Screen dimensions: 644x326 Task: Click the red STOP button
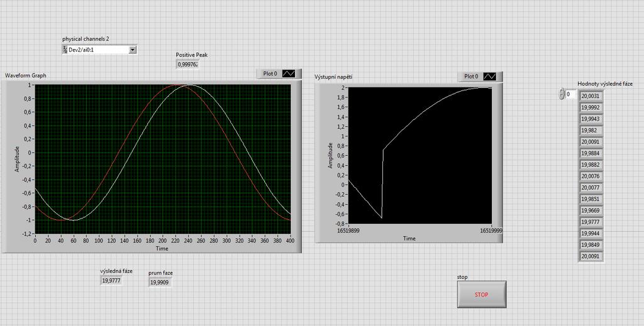[481, 295]
